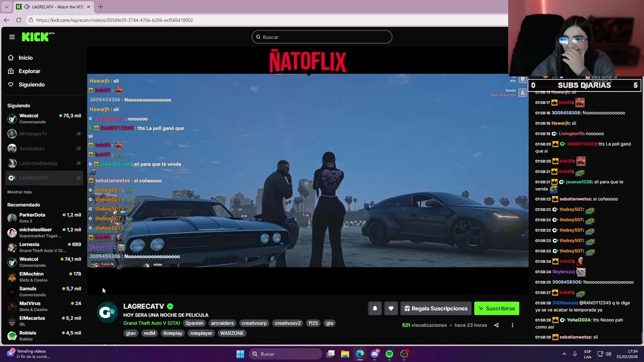Image resolution: width=644 pixels, height=362 pixels.
Task: Open Windows Start menu
Action: coord(240,354)
